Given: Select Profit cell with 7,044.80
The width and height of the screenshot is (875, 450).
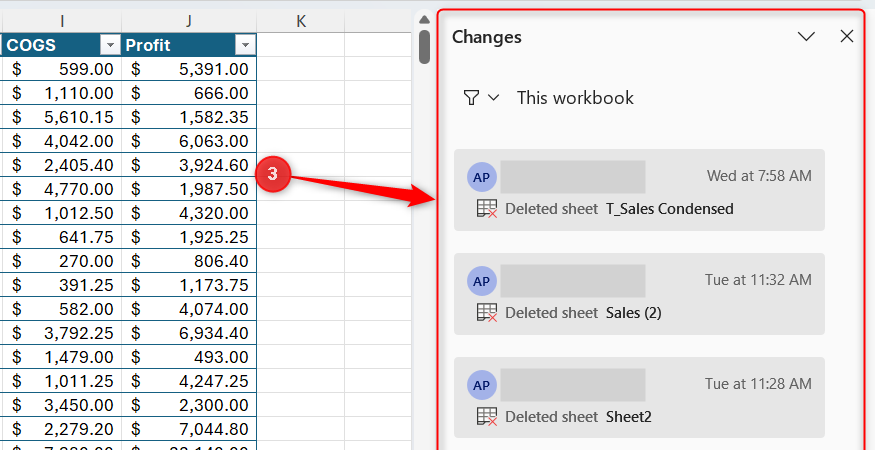Looking at the screenshot, I should click(x=189, y=429).
